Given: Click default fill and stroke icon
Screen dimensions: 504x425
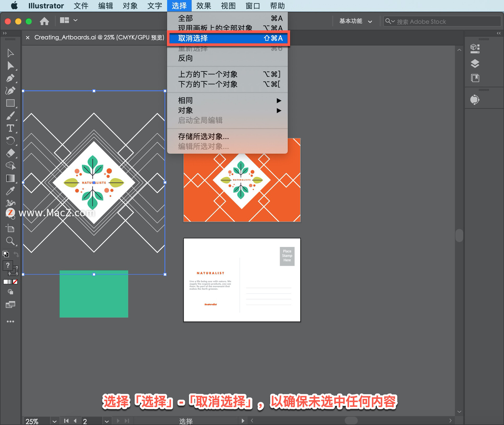Looking at the screenshot, I should [6, 254].
